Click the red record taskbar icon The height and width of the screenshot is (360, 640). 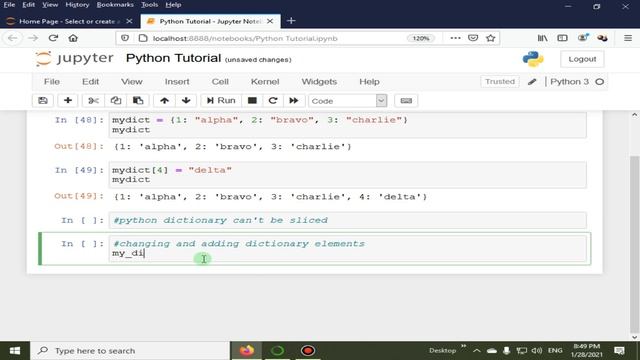coord(308,351)
